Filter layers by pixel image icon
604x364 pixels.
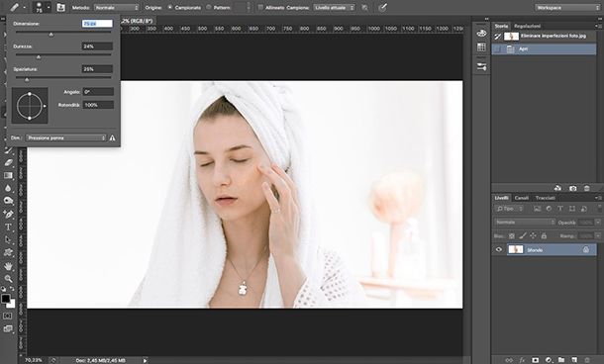click(x=538, y=209)
